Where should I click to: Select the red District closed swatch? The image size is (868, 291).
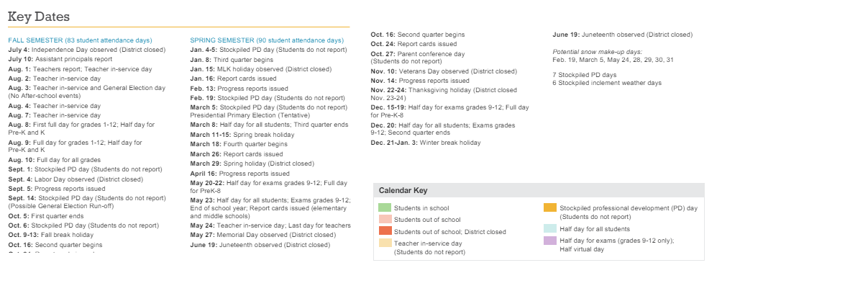point(385,231)
